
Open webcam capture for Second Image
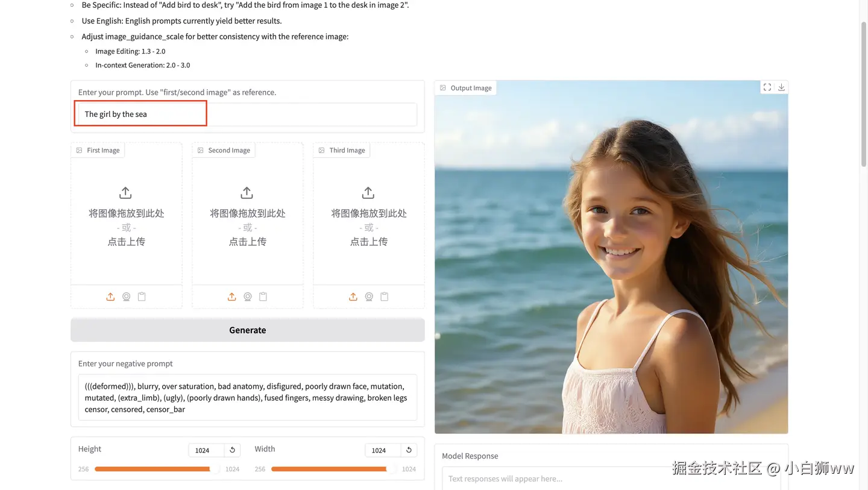(x=247, y=297)
